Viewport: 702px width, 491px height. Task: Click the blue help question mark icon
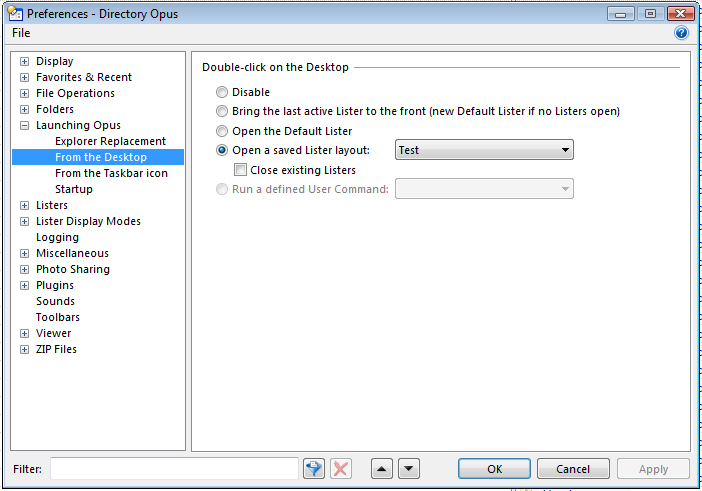681,33
